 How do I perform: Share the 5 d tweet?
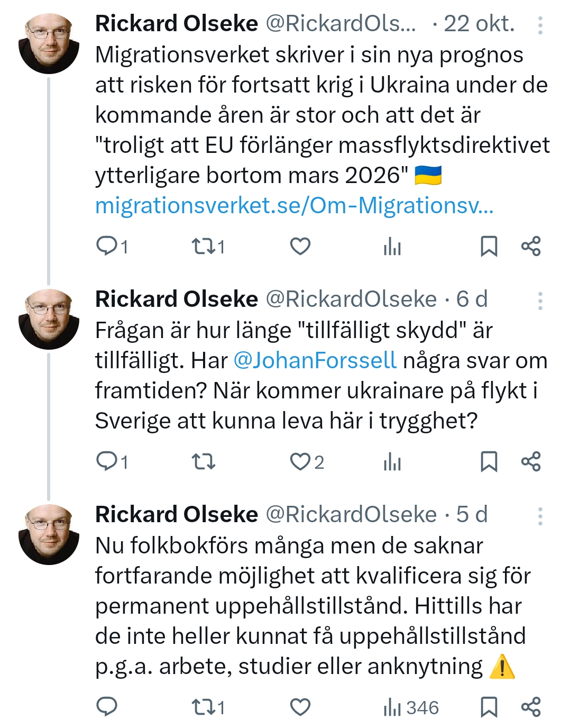(531, 707)
